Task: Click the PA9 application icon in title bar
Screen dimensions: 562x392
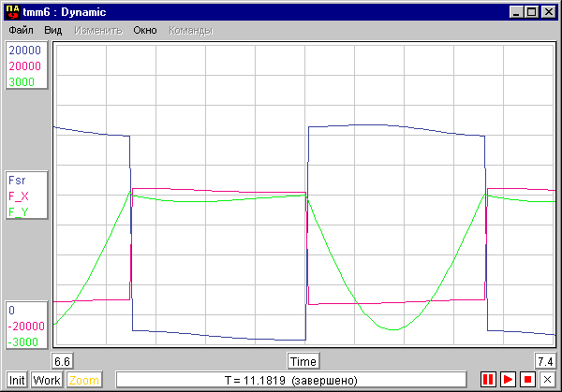Action: [x=13, y=12]
